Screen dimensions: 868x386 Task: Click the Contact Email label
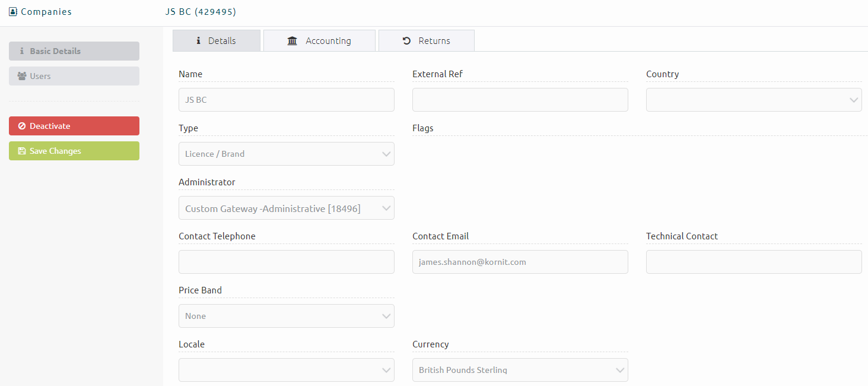(x=441, y=236)
